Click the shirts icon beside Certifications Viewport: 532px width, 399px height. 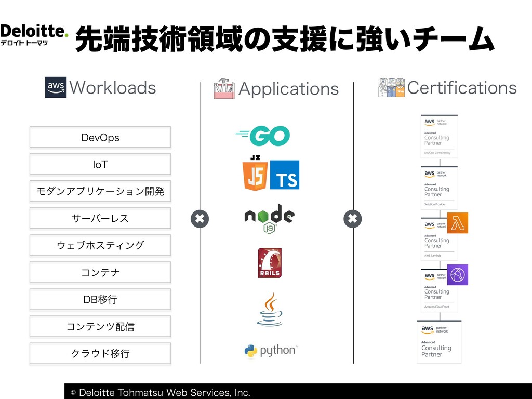pyautogui.click(x=392, y=87)
